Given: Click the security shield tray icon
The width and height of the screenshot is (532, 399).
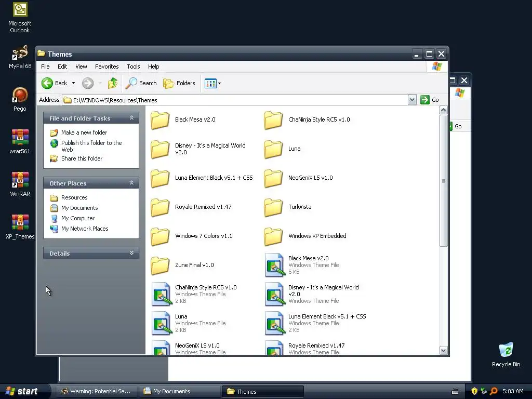Looking at the screenshot, I should click(x=474, y=391).
